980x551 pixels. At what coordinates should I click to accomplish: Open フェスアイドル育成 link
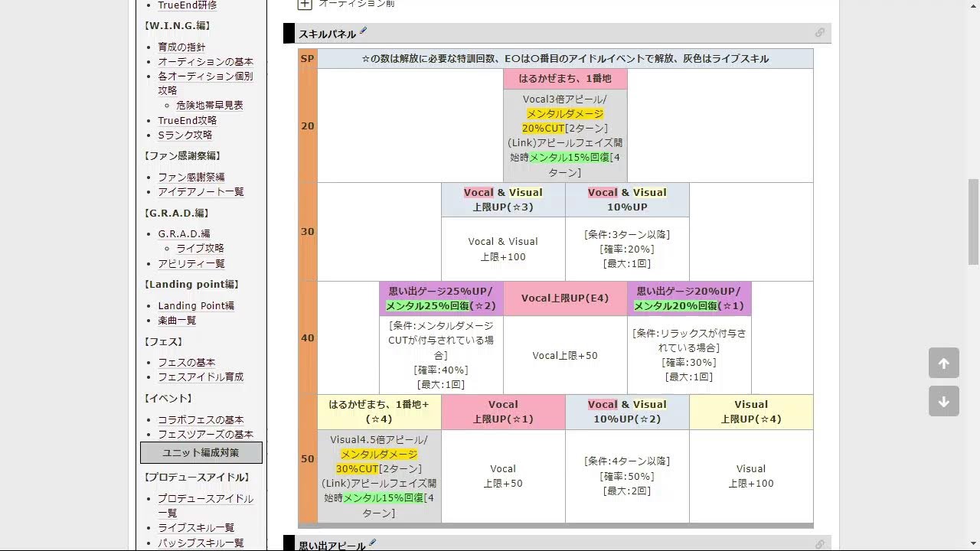point(201,377)
